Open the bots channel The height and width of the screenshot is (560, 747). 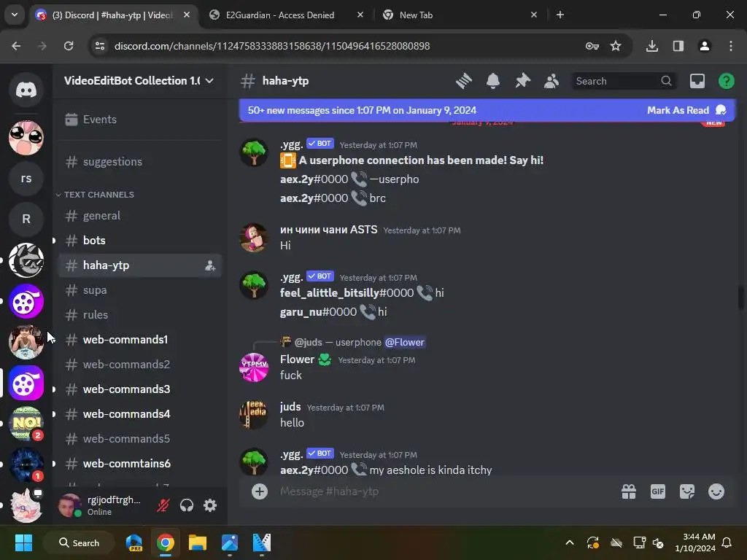pyautogui.click(x=140, y=241)
